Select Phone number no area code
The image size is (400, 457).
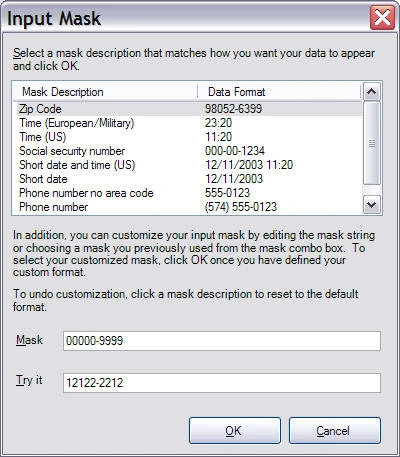click(x=189, y=193)
